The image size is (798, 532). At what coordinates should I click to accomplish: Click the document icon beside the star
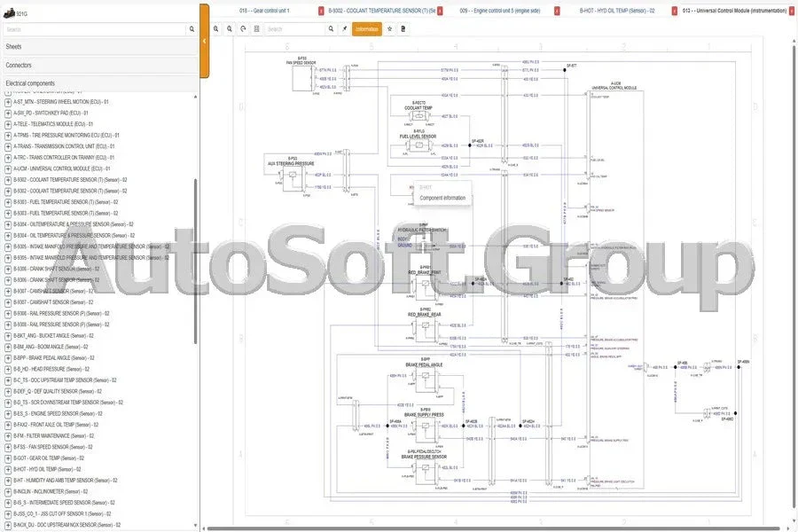[x=403, y=29]
